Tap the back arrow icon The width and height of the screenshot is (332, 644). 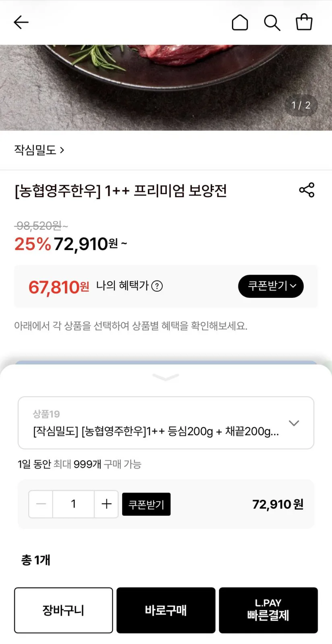point(21,23)
